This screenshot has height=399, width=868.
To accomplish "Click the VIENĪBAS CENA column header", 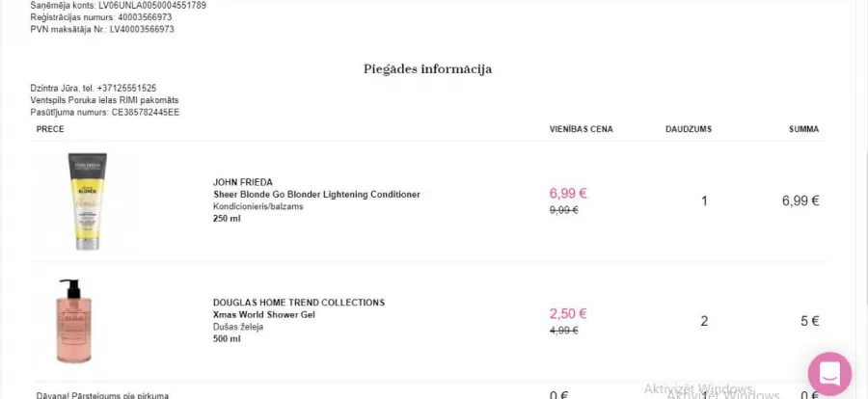I will click(582, 129).
